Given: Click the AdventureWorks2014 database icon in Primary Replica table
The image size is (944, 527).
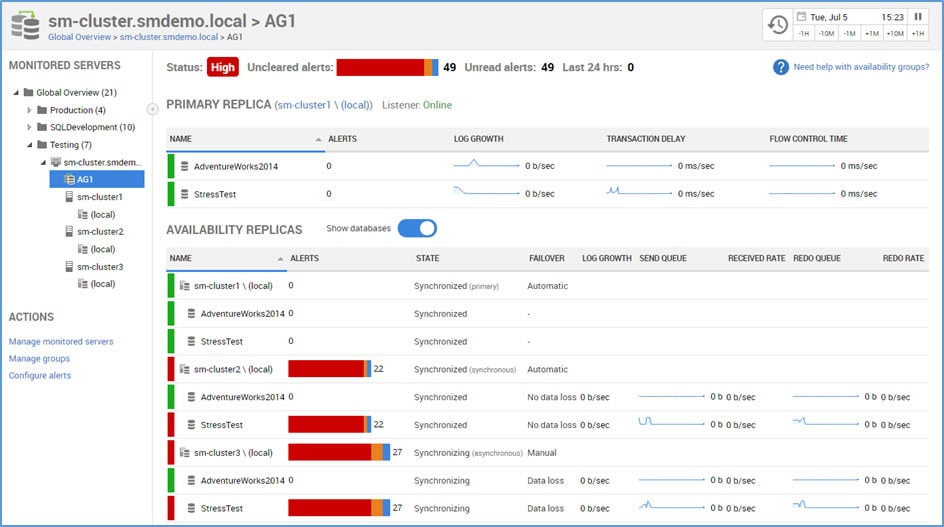Looking at the screenshot, I should click(x=185, y=166).
